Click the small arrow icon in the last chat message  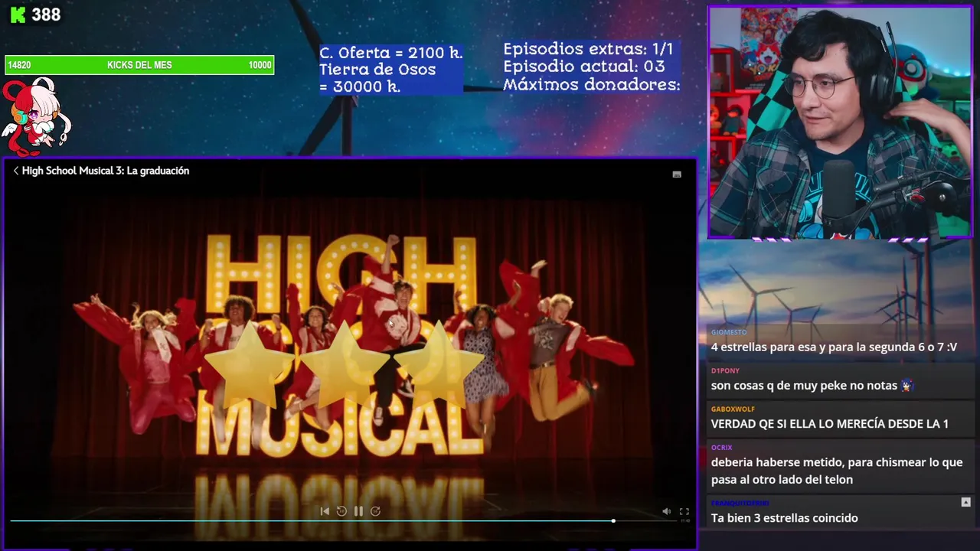click(x=965, y=502)
